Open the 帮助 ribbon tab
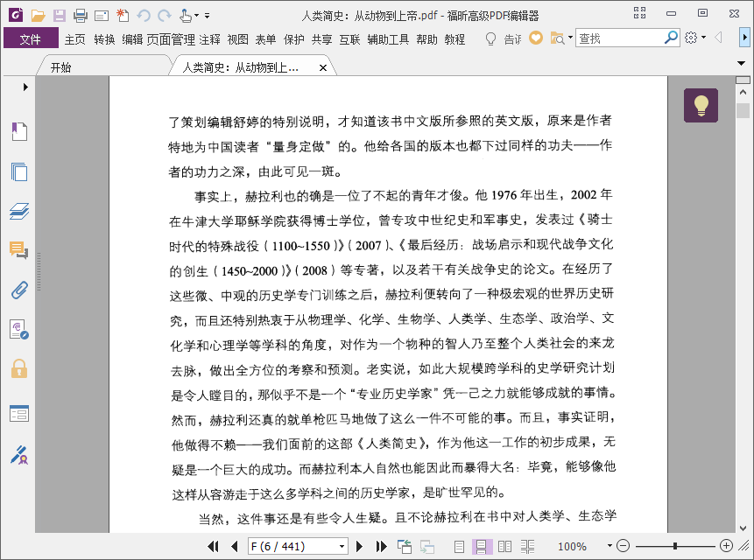This screenshot has width=754, height=560. coord(427,38)
